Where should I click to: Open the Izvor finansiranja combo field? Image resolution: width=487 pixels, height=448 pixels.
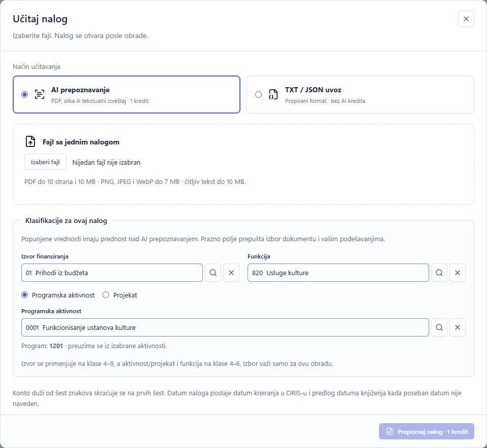(112, 273)
